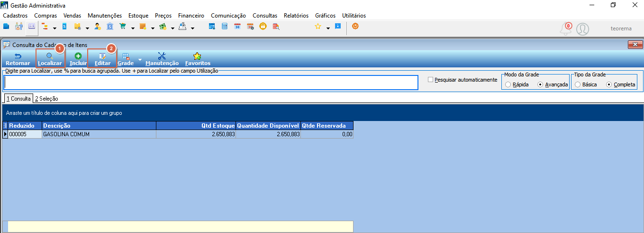Select Básica grade type radio
The width and height of the screenshot is (644, 233).
[x=577, y=84]
